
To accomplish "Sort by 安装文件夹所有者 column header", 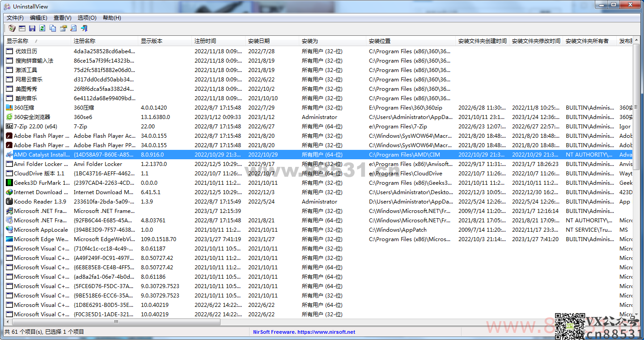I will tap(590, 41).
